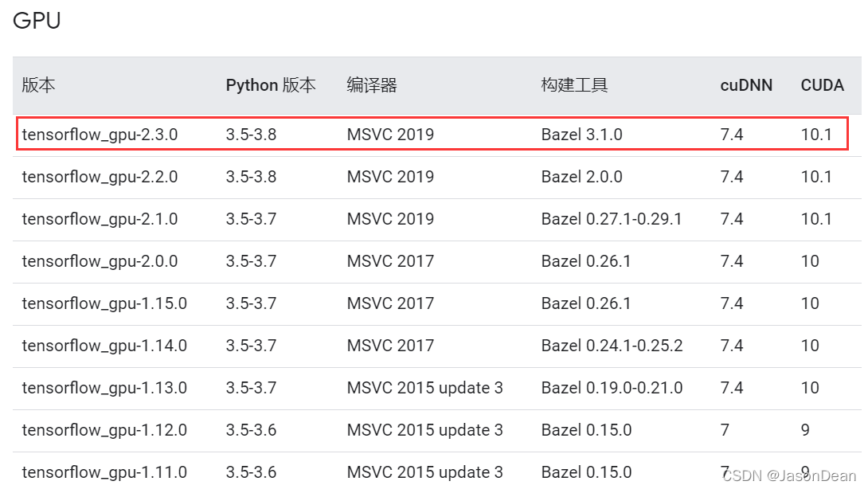The height and width of the screenshot is (489, 868).
Task: Click Bazel 3.1.0 build tool cell
Action: 582,135
